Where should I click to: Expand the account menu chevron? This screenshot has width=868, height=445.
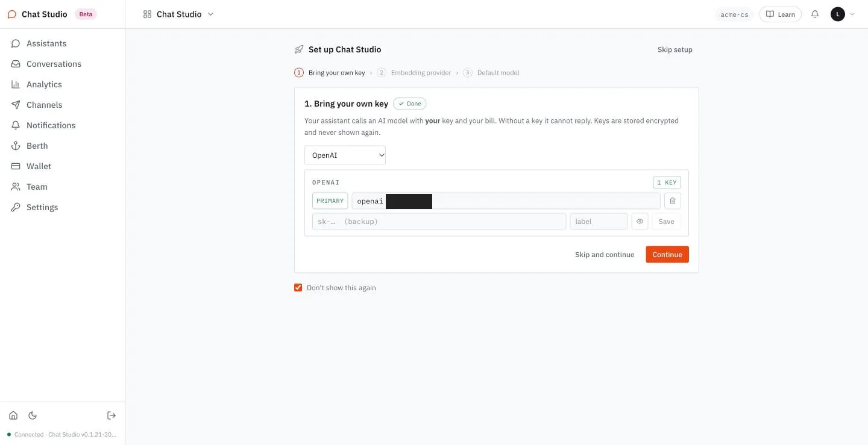click(851, 14)
